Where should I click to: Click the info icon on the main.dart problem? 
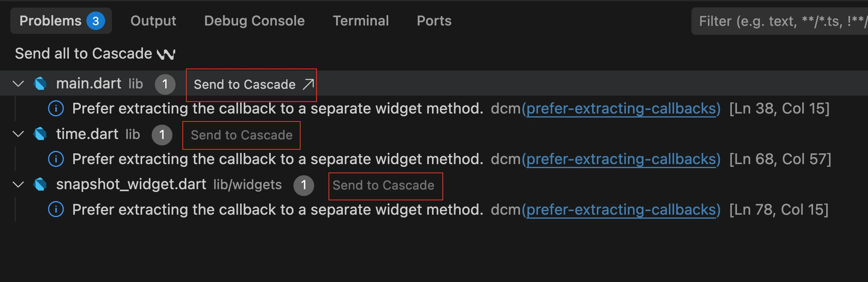[55, 108]
